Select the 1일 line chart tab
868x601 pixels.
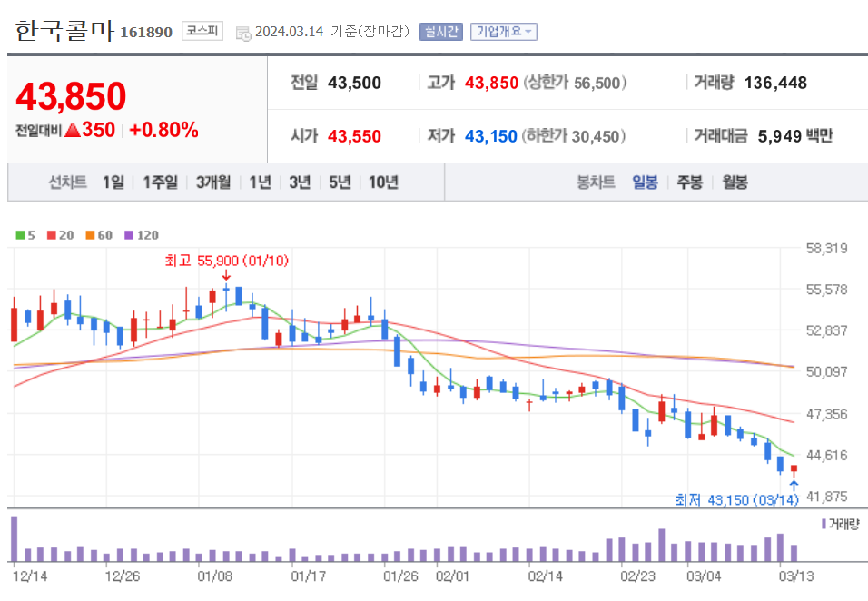tap(113, 182)
